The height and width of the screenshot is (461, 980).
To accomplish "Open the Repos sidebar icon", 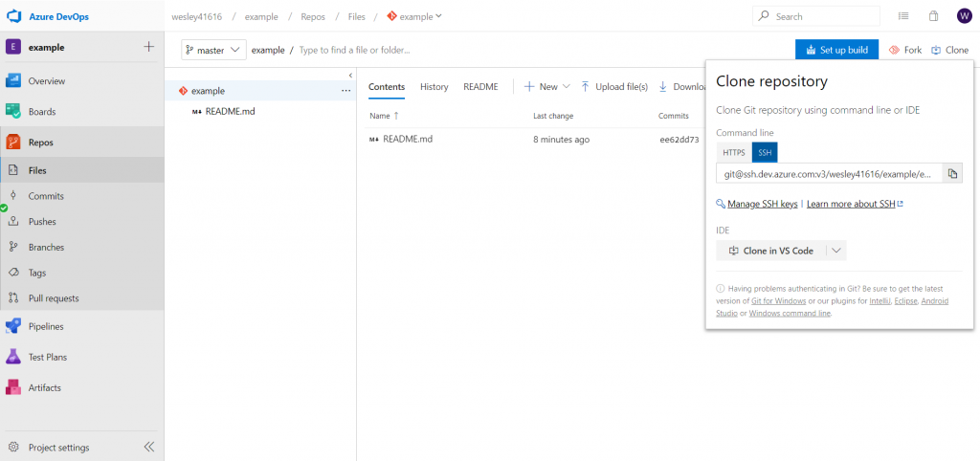I will tap(13, 142).
